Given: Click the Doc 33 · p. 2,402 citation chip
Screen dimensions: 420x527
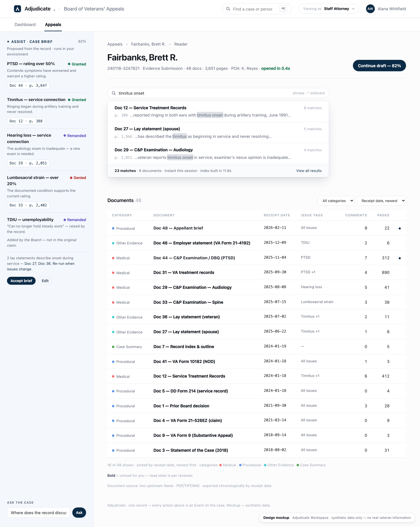Looking at the screenshot, I should pos(28,205).
